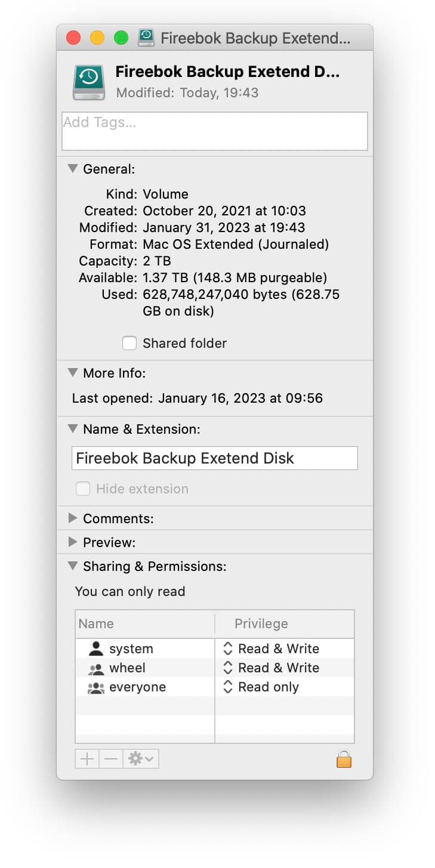Click the title bar proxy disk icon
Viewport: 435px width, 868px height.
(x=146, y=38)
